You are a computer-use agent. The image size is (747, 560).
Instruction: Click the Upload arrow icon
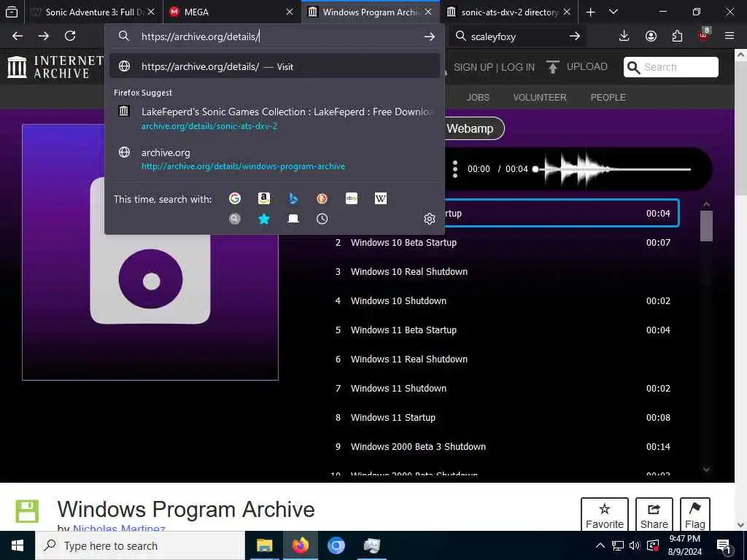coord(553,67)
